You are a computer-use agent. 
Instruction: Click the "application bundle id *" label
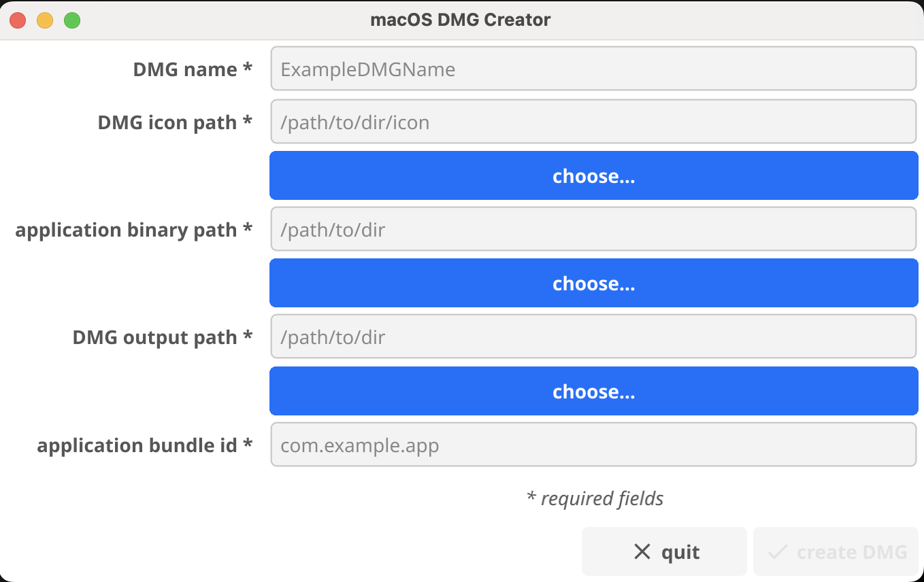click(x=145, y=445)
